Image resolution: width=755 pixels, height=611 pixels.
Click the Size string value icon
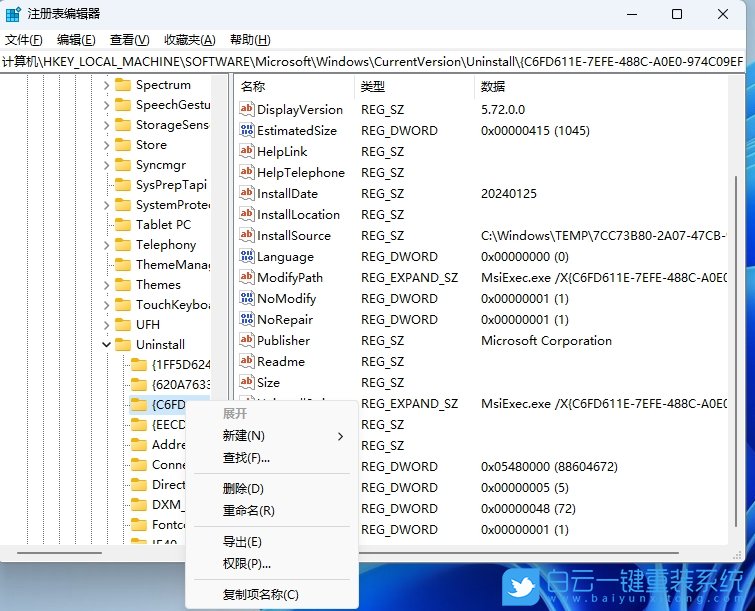point(247,382)
